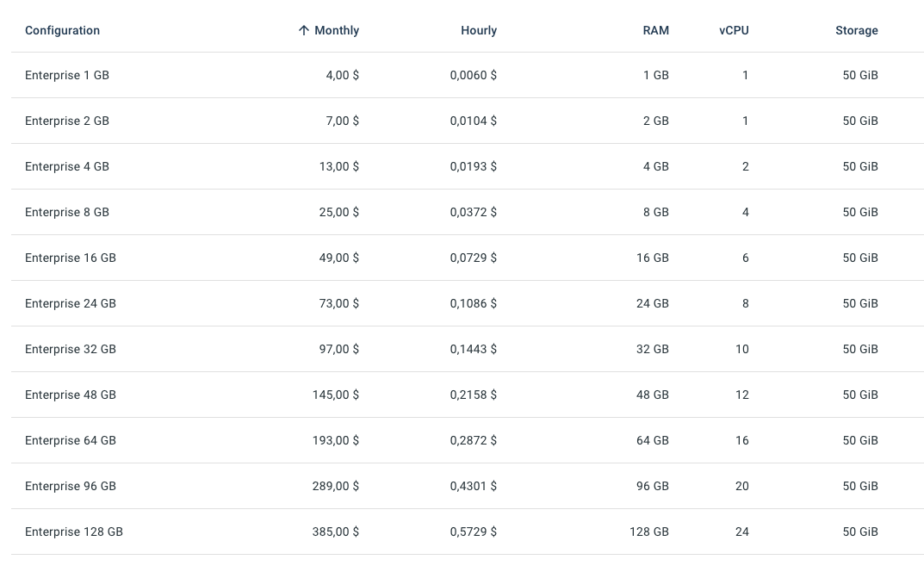Click the 0,5729 $ hourly rate

(x=474, y=532)
